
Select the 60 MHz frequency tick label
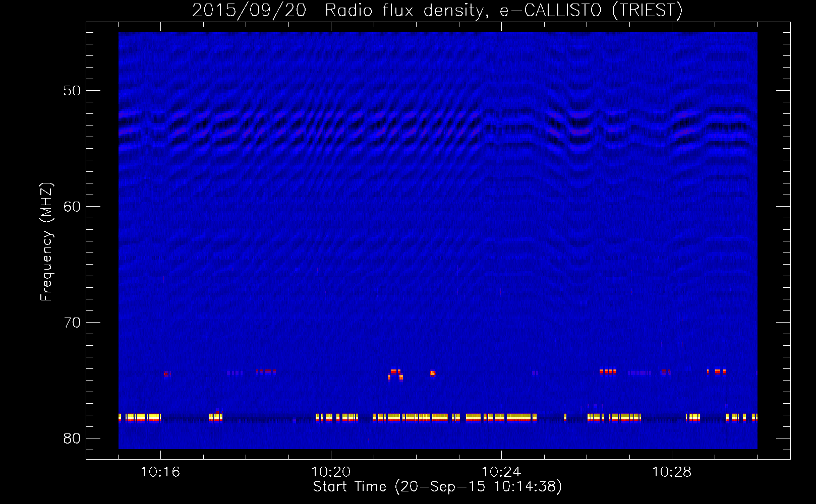coord(72,207)
